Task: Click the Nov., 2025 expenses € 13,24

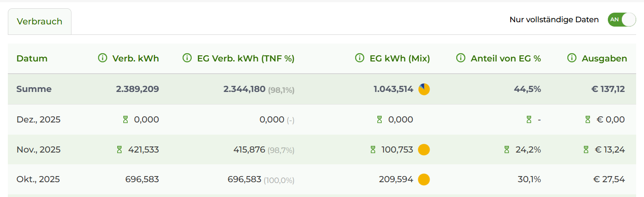Action: (x=610, y=149)
